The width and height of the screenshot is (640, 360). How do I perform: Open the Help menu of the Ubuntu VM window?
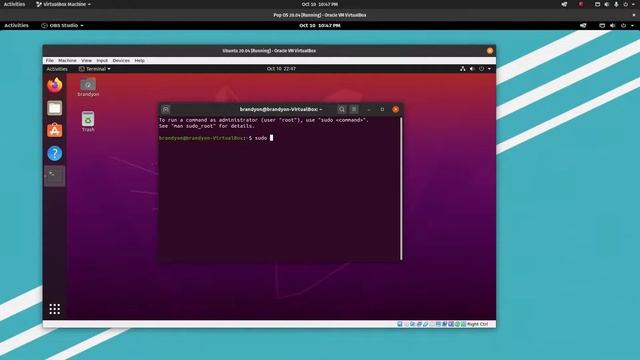click(140, 60)
